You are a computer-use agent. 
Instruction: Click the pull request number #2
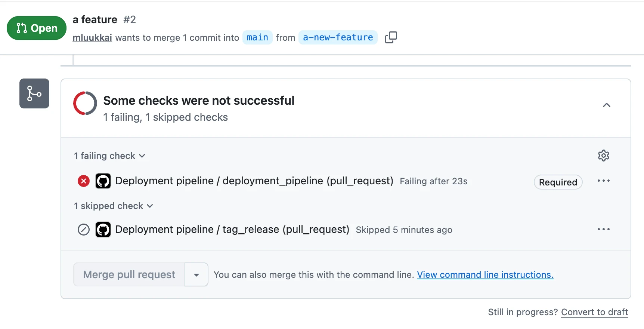click(x=130, y=19)
